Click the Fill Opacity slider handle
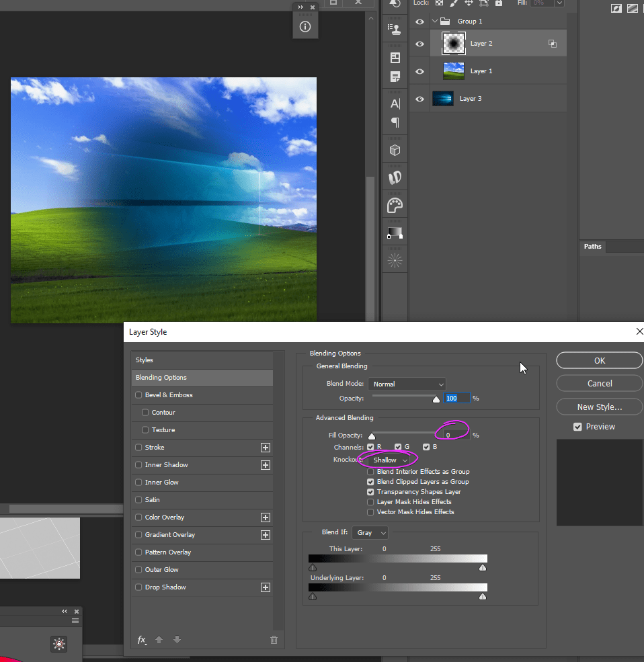The height and width of the screenshot is (662, 644). [x=372, y=436]
